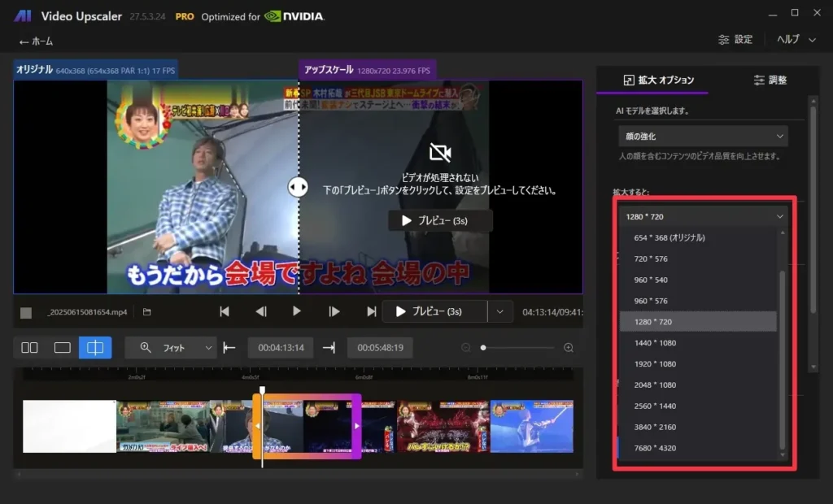Switch to the 調整 tab
The width and height of the screenshot is (833, 504).
770,80
